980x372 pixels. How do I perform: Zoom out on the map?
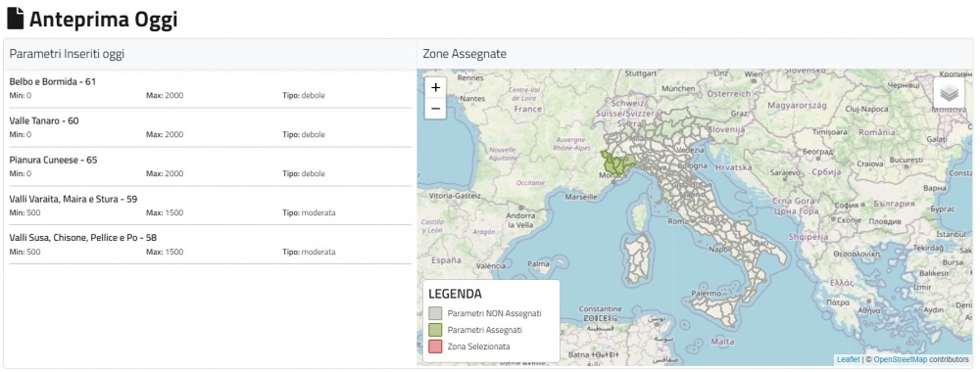(436, 109)
